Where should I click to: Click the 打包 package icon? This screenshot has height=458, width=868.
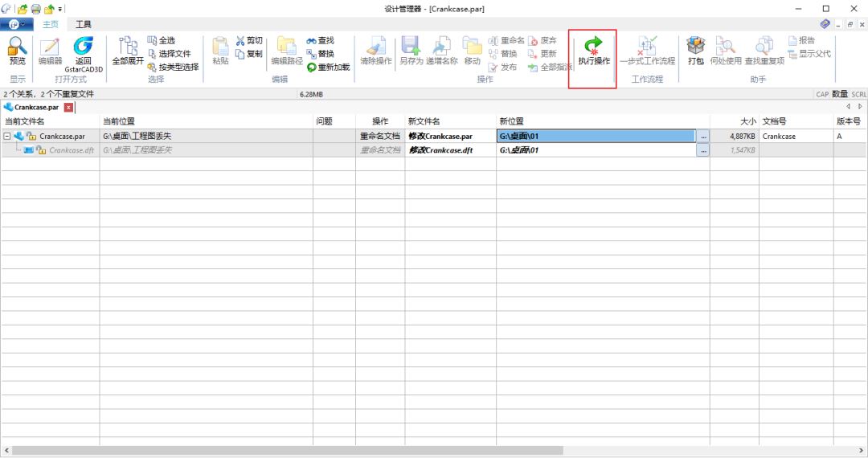click(x=695, y=51)
